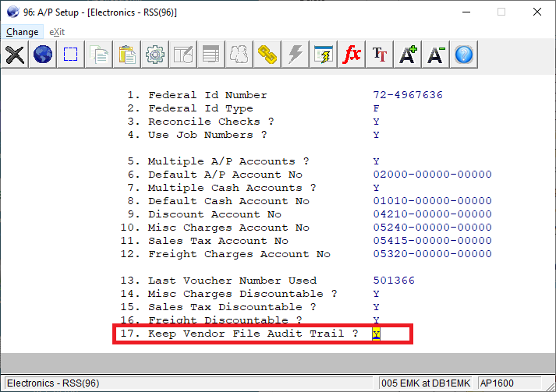Image resolution: width=556 pixels, height=392 pixels.
Task: Open the red fx function icon
Action: pyautogui.click(x=352, y=55)
